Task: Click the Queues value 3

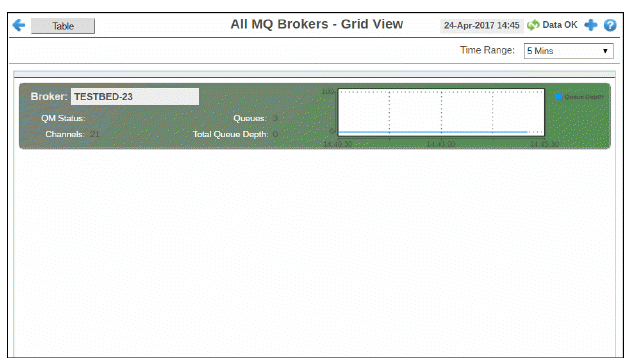Action: (275, 118)
